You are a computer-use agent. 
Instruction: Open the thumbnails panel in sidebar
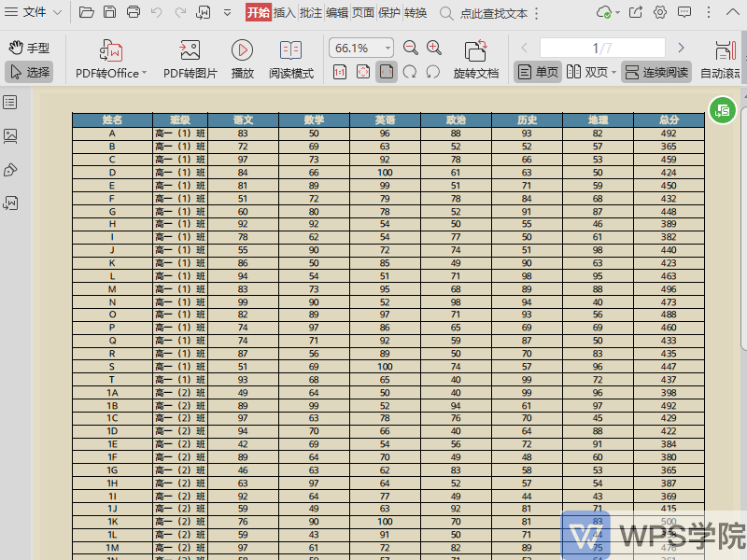click(x=11, y=135)
